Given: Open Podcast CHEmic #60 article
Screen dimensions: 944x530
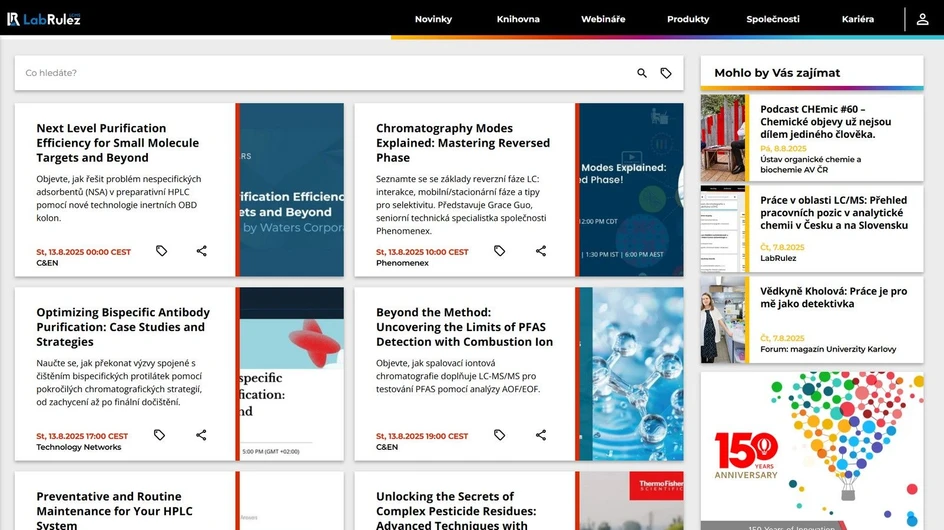Looking at the screenshot, I should [x=825, y=122].
